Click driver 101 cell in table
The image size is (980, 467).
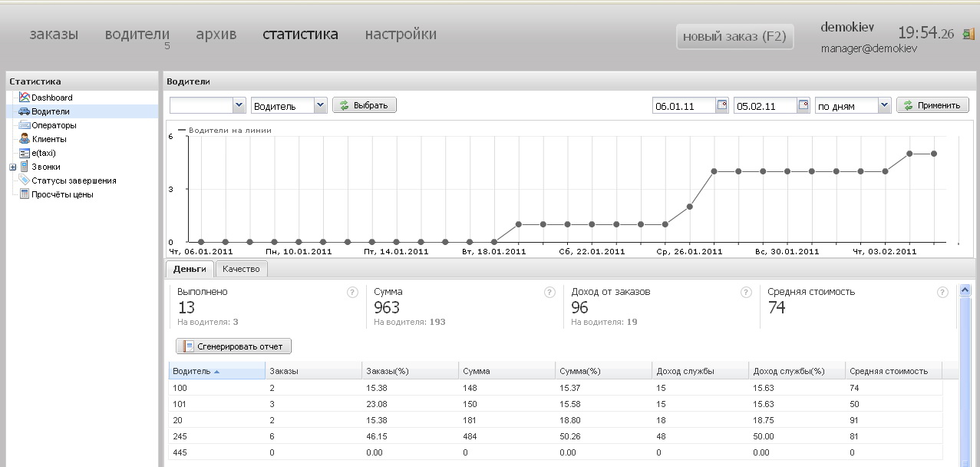coord(217,404)
